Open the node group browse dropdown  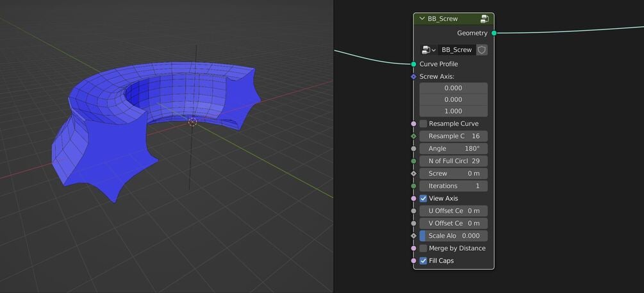point(429,50)
